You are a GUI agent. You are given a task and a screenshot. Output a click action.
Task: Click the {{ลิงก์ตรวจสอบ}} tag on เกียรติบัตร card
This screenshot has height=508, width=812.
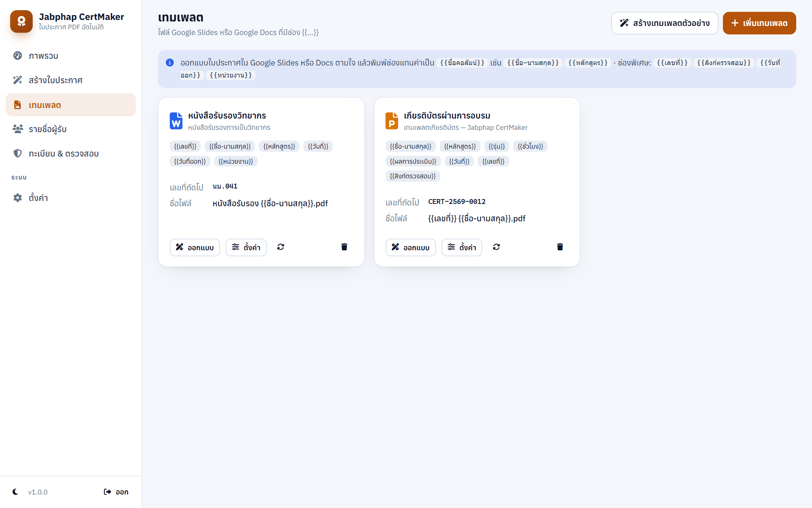click(413, 176)
